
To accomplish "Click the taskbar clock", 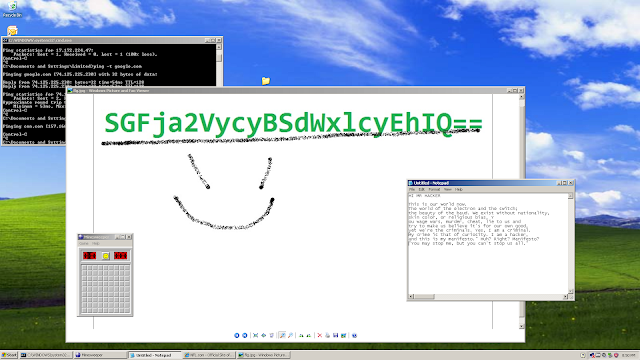I will coord(630,356).
